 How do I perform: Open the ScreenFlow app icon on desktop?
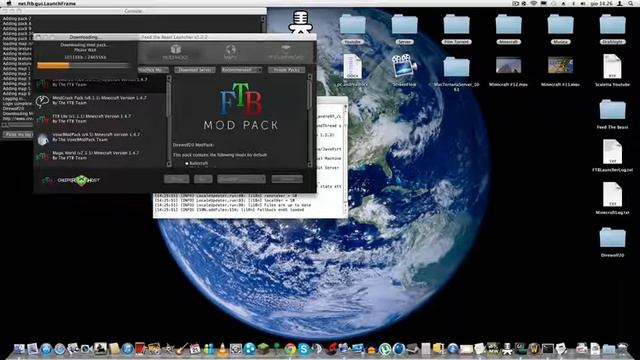coord(404,65)
